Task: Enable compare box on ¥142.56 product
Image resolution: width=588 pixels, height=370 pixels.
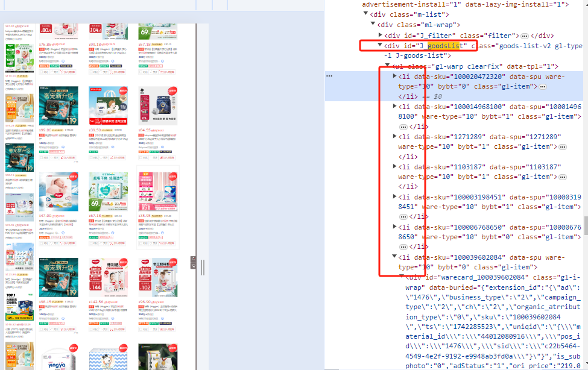Action: 91,329
